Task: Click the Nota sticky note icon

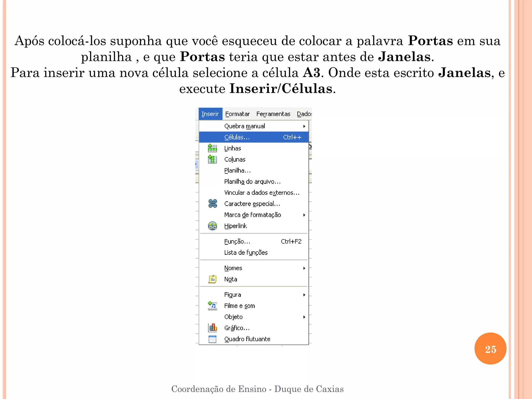Action: pos(212,279)
